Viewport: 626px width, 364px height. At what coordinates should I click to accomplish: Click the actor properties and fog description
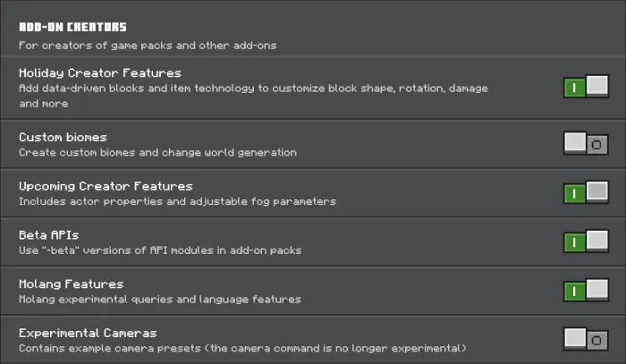click(177, 201)
